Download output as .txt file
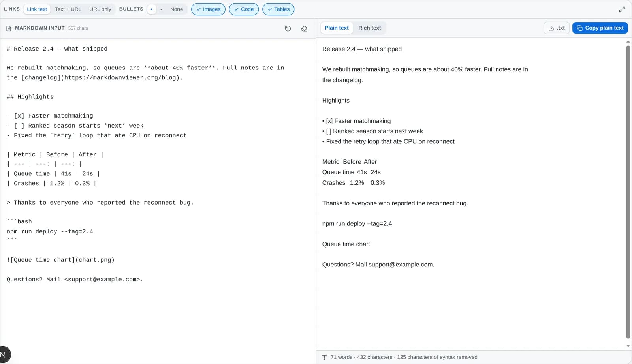Image resolution: width=632 pixels, height=364 pixels. [x=557, y=28]
